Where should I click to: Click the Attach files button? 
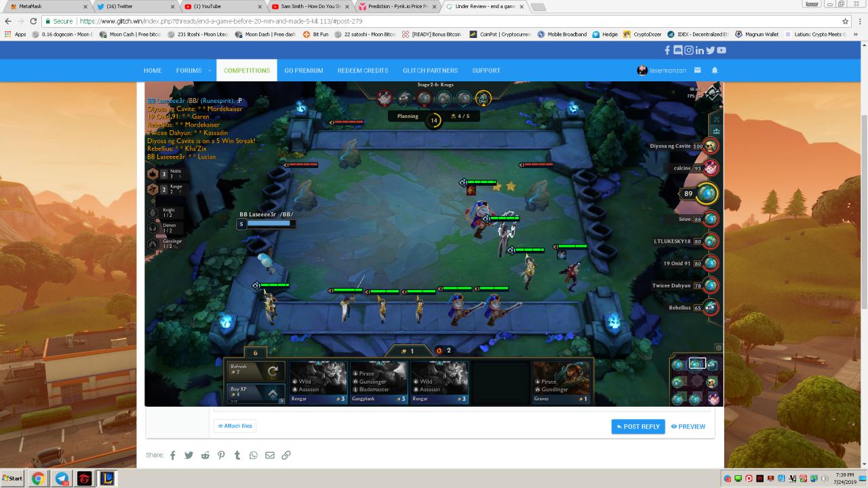[235, 426]
